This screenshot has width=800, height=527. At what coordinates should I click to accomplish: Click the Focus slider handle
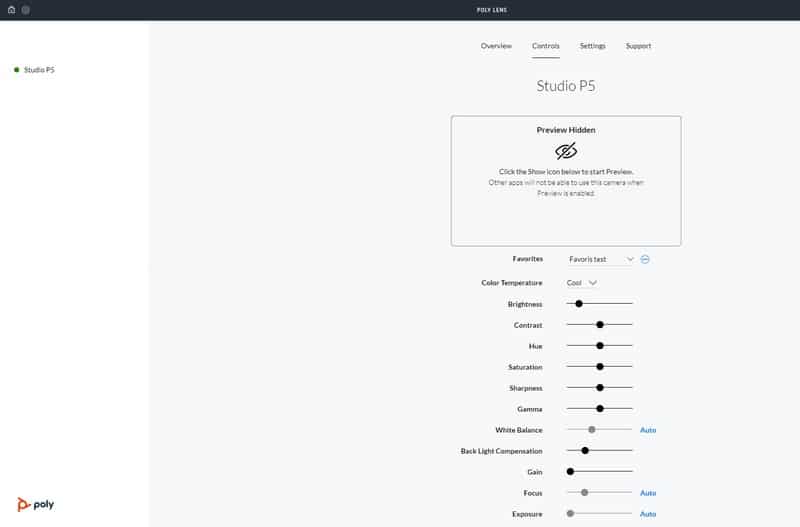pyautogui.click(x=585, y=492)
